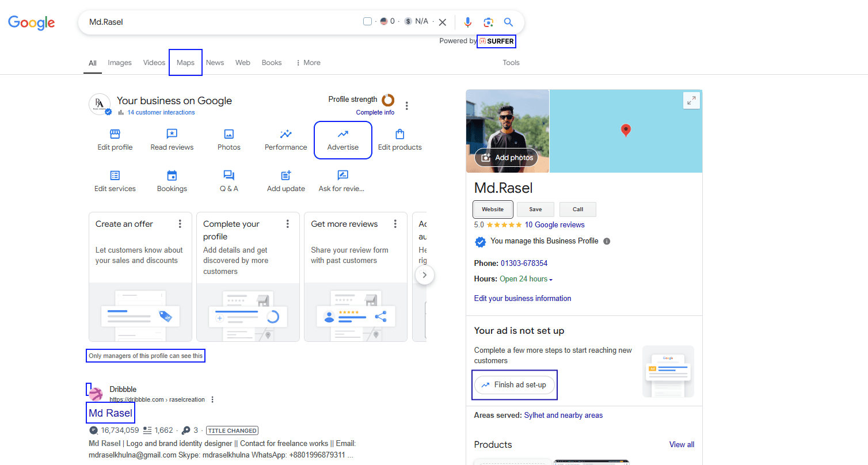Open the More search filters menu

pos(308,63)
